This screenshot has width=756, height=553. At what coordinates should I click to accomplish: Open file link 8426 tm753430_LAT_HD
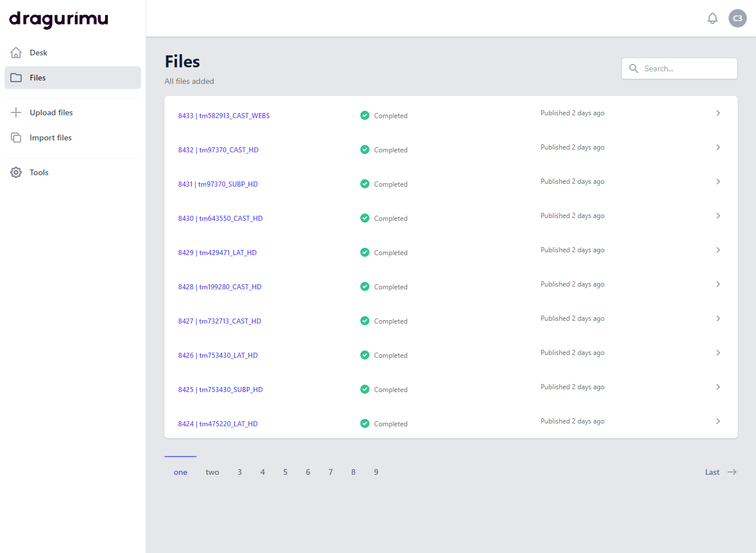coord(218,356)
